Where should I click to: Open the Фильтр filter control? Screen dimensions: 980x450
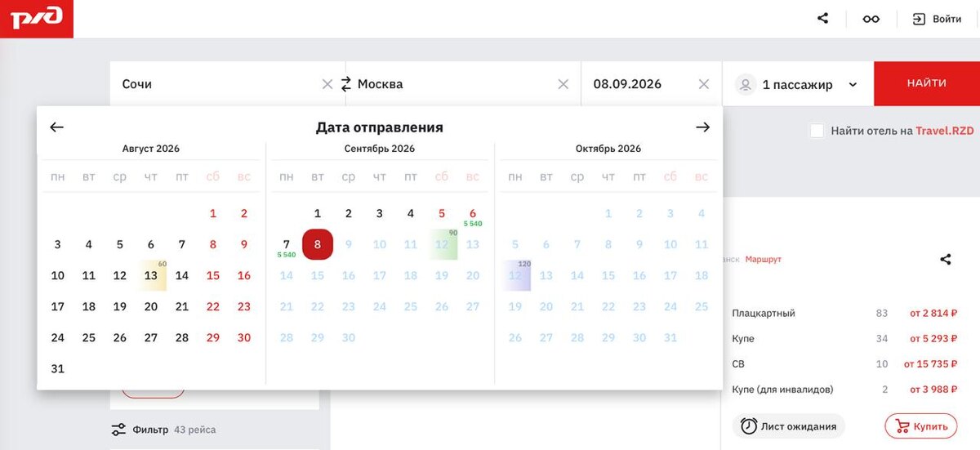140,430
